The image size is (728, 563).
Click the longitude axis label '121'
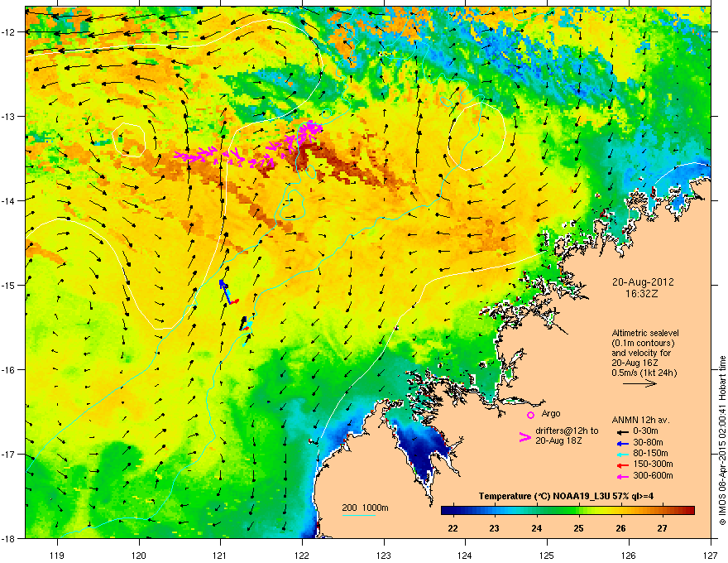220,555
